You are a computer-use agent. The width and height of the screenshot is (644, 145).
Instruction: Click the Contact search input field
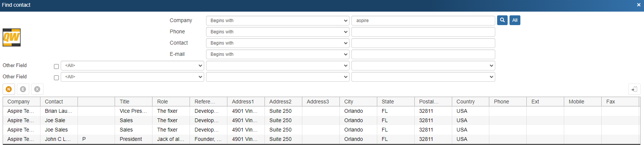click(x=423, y=43)
